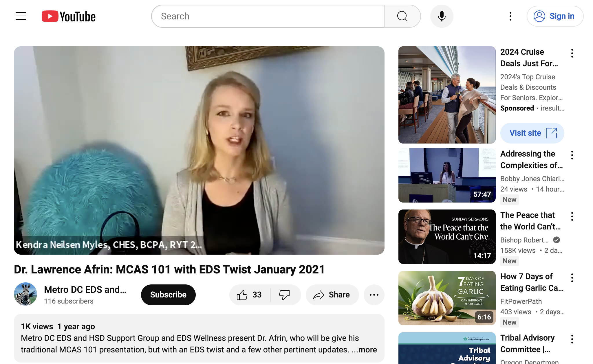Subscribe to Metro DC EDS channel
This screenshot has height=364, width=593.
point(168,295)
